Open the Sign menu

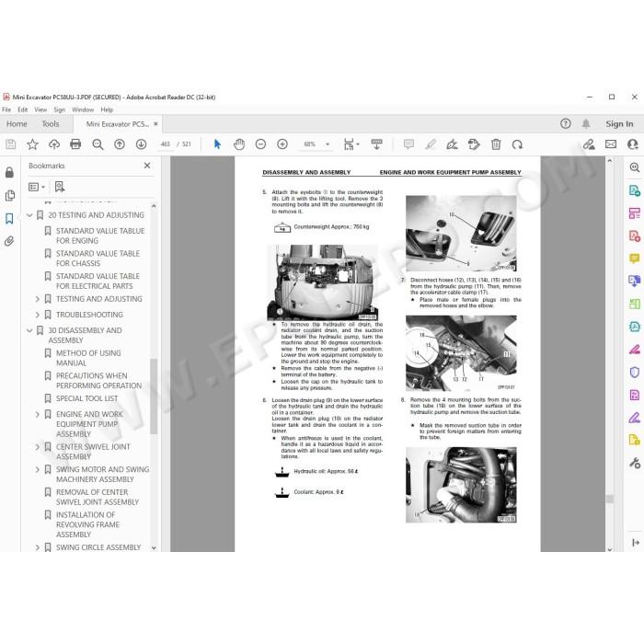60,109
